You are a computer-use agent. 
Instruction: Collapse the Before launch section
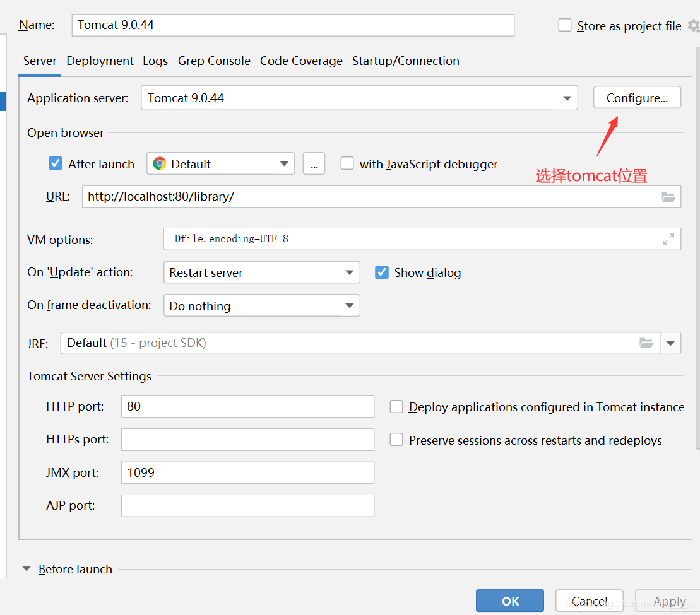pos(27,569)
